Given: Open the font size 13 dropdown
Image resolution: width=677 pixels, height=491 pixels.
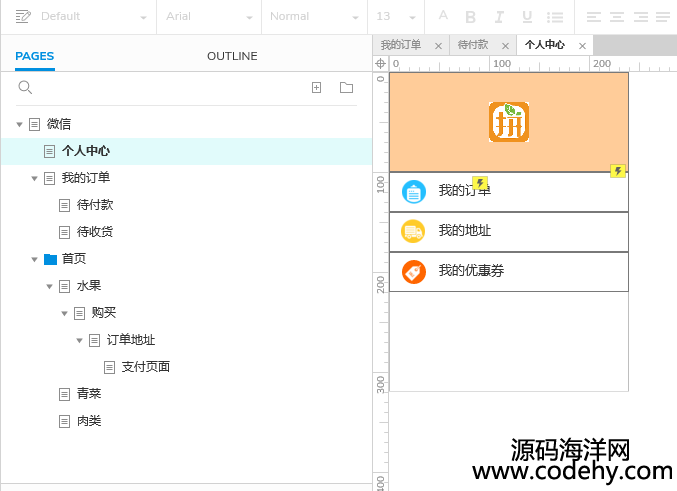Looking at the screenshot, I should [x=396, y=16].
